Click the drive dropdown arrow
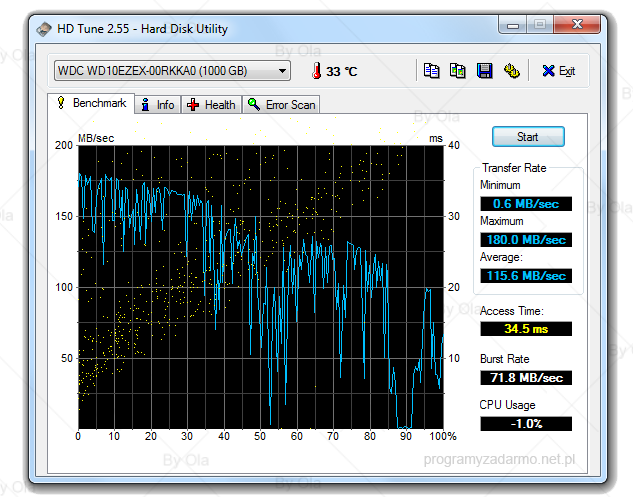The width and height of the screenshot is (633, 497). pos(282,71)
